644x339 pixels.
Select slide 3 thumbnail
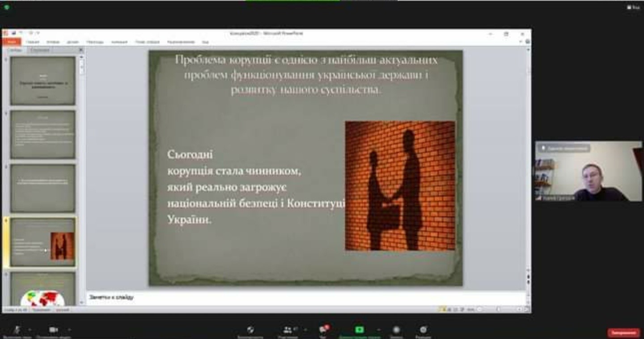(43, 188)
